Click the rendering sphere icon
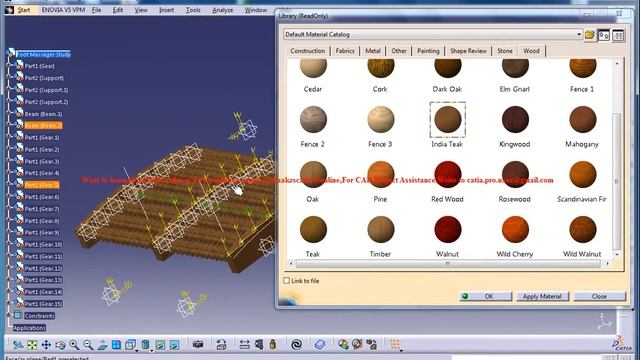 pos(357,345)
